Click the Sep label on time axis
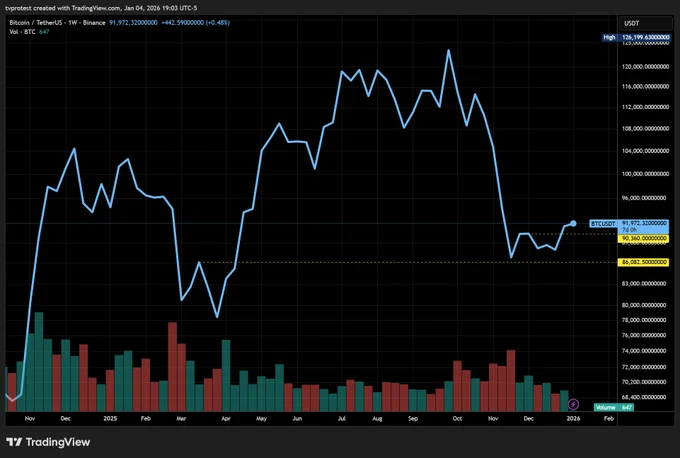 (413, 419)
